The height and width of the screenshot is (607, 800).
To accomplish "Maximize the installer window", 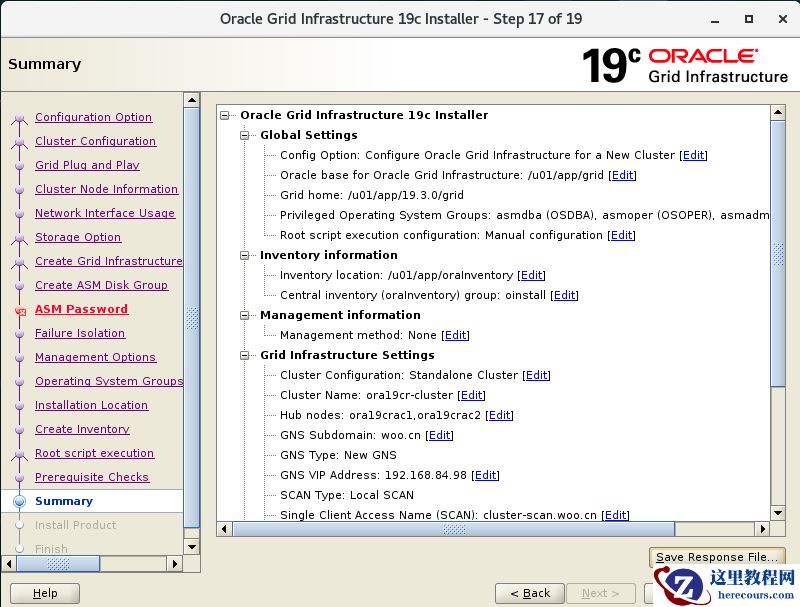I will click(748, 19).
